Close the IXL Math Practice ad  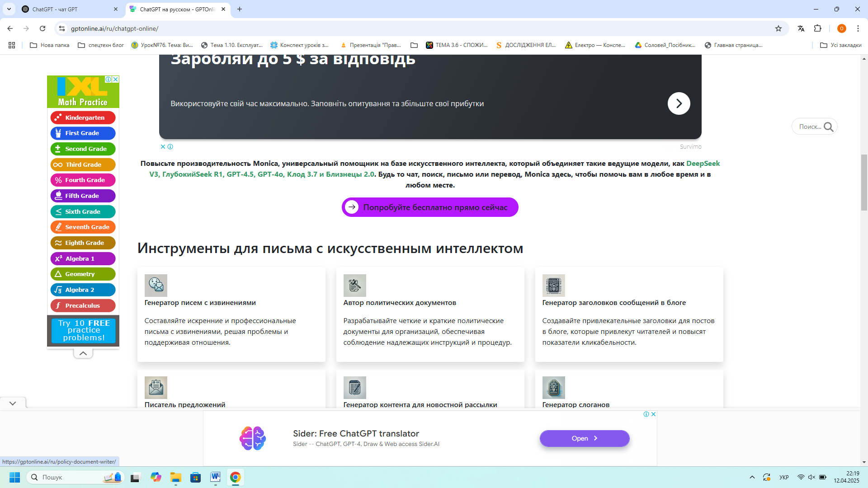point(116,79)
